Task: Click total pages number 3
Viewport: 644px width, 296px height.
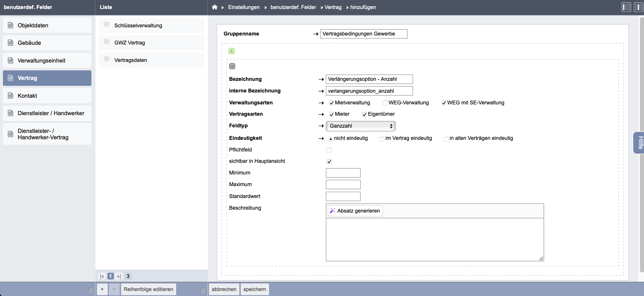Action: click(x=128, y=276)
